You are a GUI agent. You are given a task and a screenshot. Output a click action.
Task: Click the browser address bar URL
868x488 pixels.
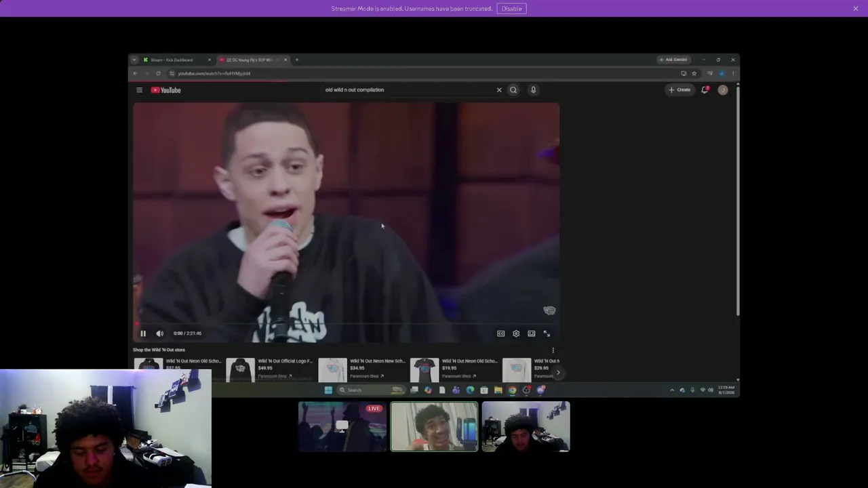click(214, 73)
